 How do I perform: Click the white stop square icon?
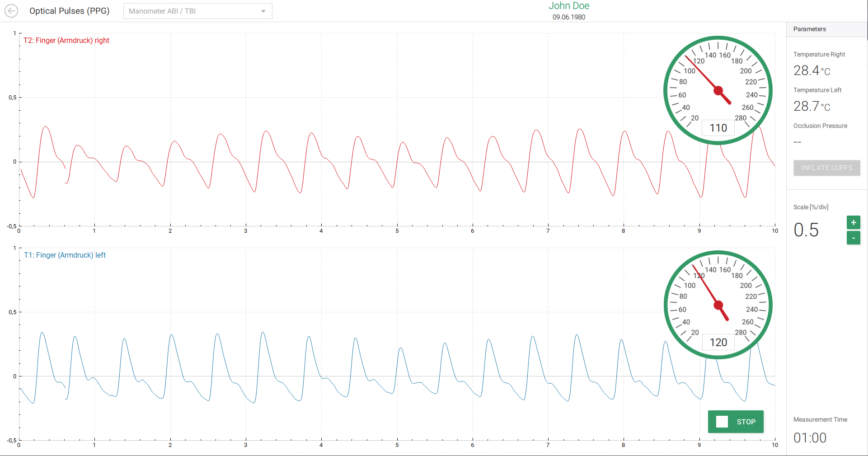tap(722, 422)
